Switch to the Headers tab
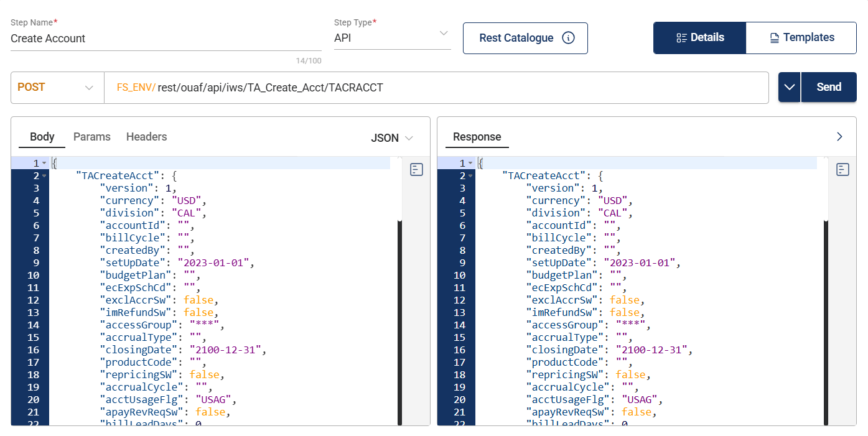The width and height of the screenshot is (868, 436). point(146,137)
